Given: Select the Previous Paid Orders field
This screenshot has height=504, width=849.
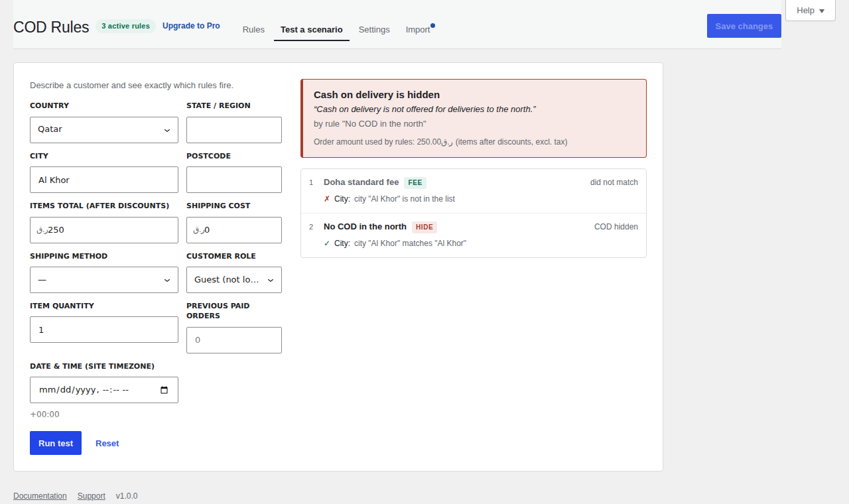Looking at the screenshot, I should [234, 340].
